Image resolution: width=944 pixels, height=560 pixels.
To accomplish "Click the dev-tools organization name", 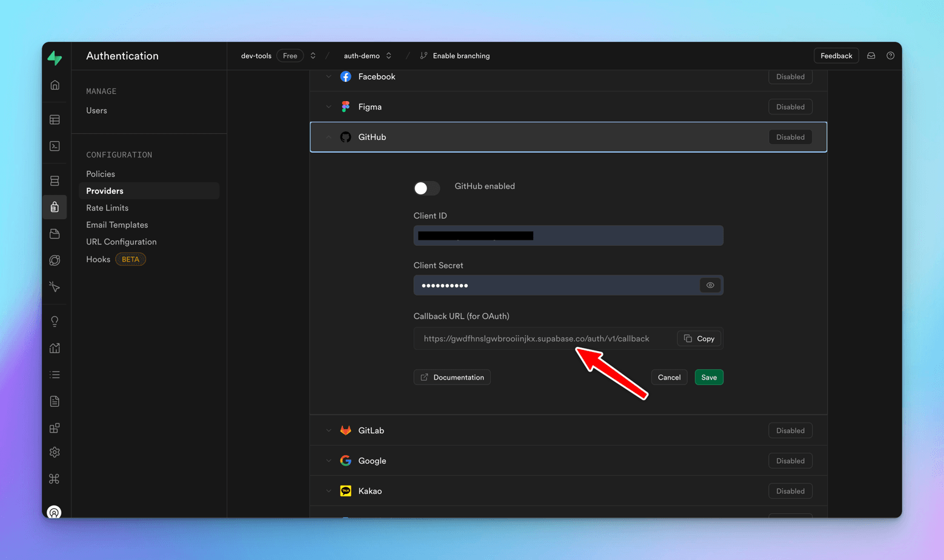I will (x=256, y=56).
